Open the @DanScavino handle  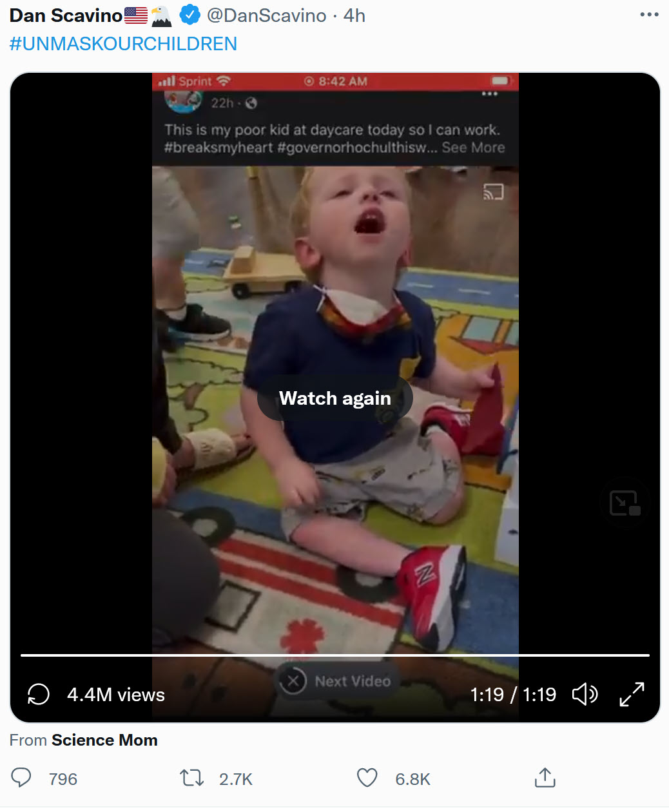pos(267,15)
